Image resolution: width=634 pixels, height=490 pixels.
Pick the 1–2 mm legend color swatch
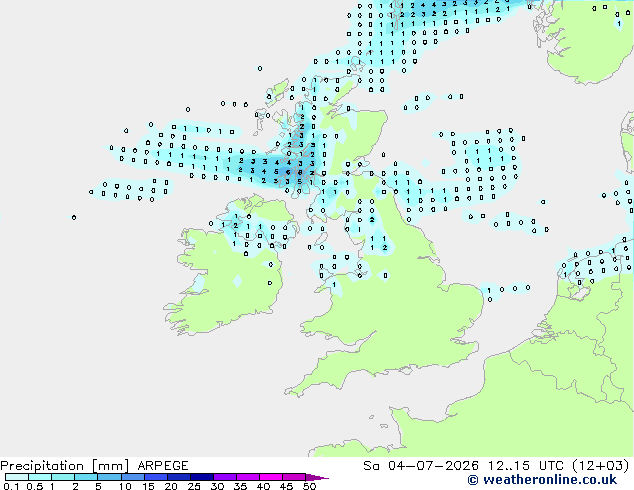pos(63,477)
